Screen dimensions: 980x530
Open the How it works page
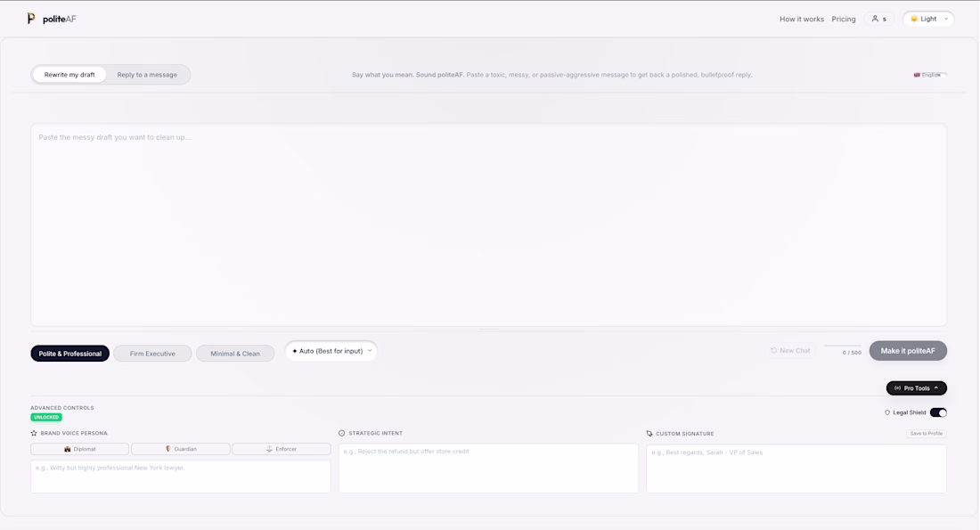point(801,20)
